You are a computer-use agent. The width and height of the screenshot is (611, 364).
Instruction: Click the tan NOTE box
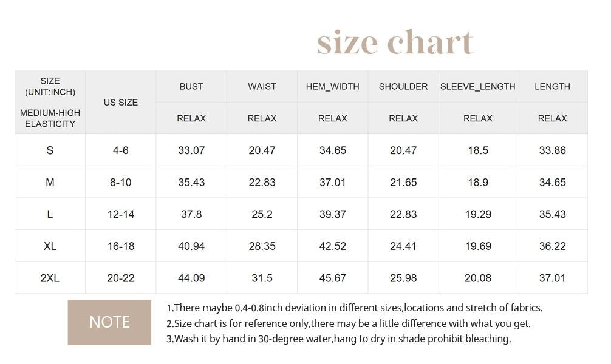109,322
